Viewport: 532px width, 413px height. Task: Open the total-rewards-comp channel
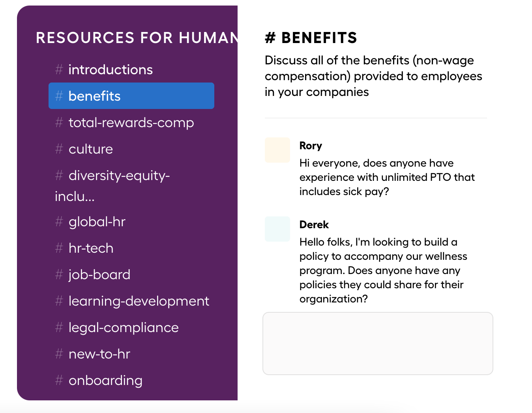pos(131,123)
